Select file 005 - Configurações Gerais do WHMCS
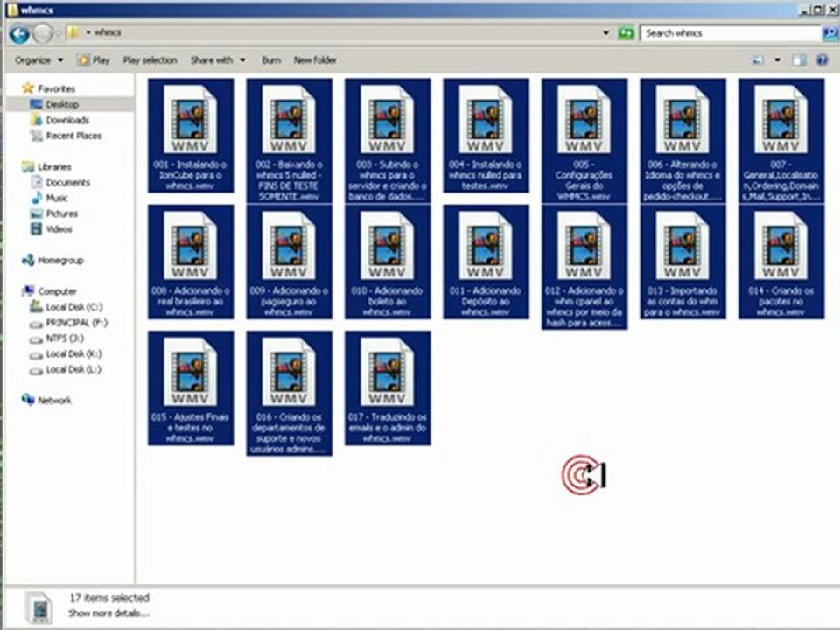Image resolution: width=840 pixels, height=630 pixels. 584,141
